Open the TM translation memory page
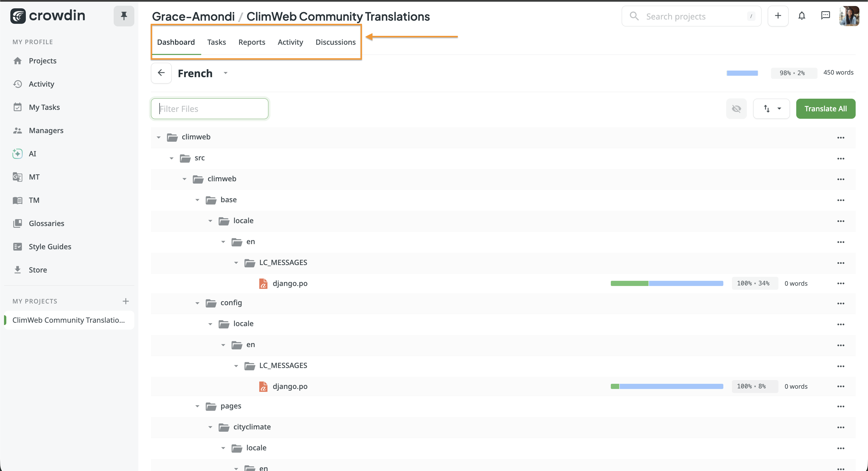The width and height of the screenshot is (868, 471). (34, 200)
